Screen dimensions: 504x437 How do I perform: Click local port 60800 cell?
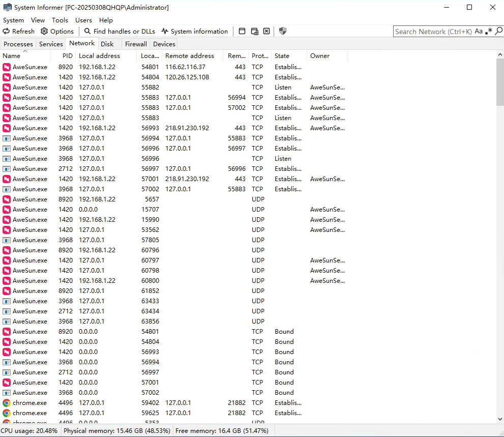point(150,281)
